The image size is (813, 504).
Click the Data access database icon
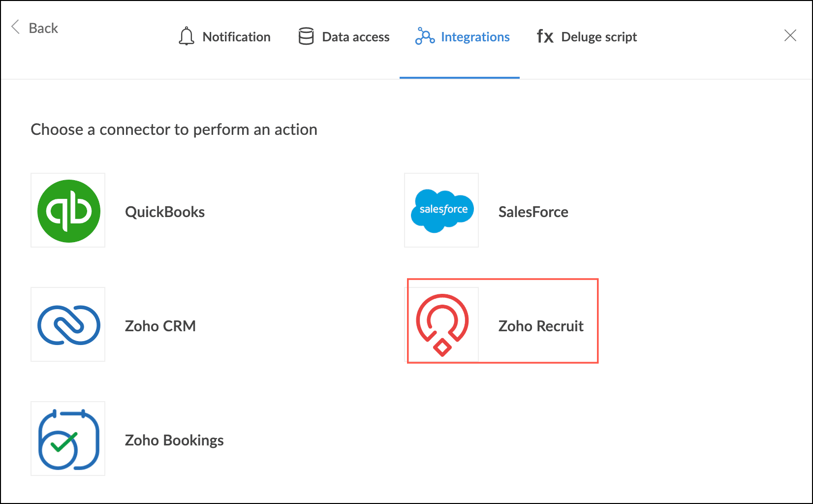(x=306, y=37)
